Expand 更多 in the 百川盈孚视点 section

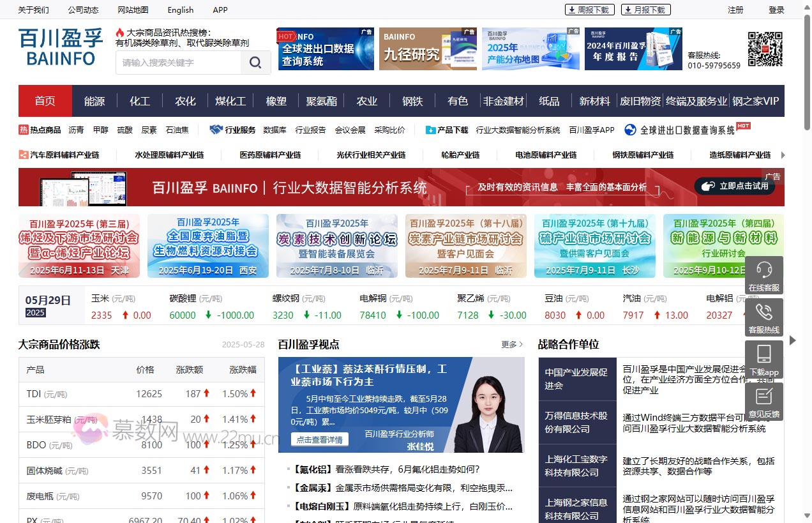click(510, 344)
